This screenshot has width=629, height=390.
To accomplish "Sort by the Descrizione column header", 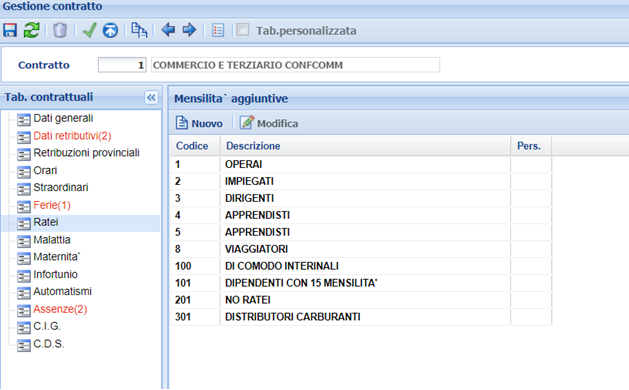I will 365,146.
